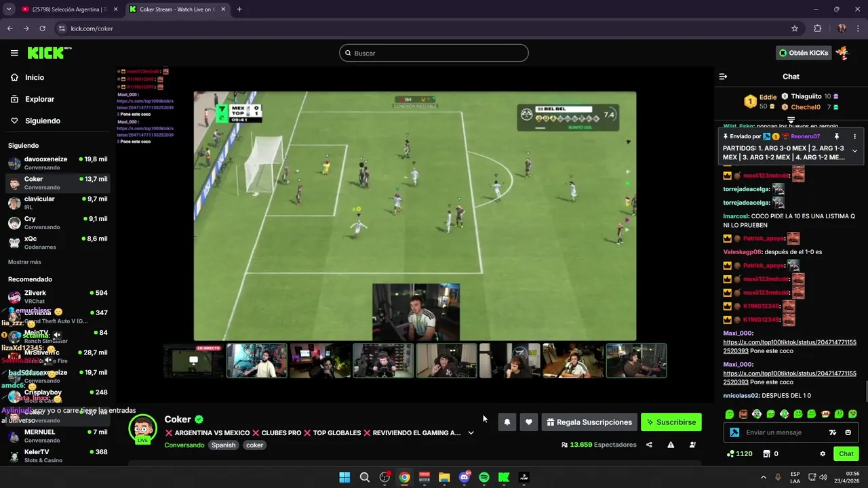Open the Chrome tab list dropdown
The image size is (868, 488).
coord(9,9)
